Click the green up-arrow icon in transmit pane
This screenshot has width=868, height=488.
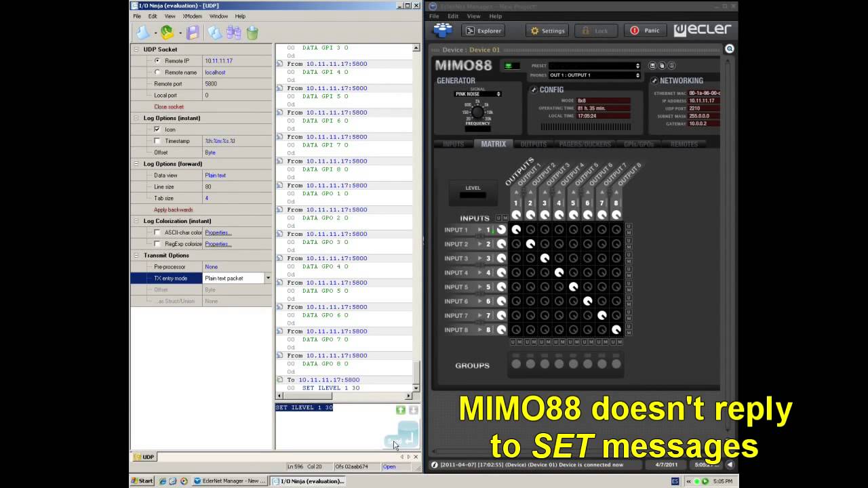tap(401, 410)
